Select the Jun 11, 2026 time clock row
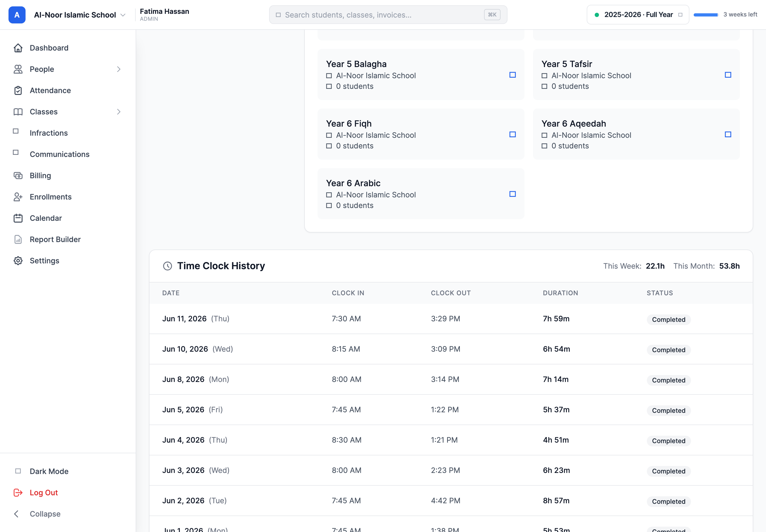 click(451, 319)
